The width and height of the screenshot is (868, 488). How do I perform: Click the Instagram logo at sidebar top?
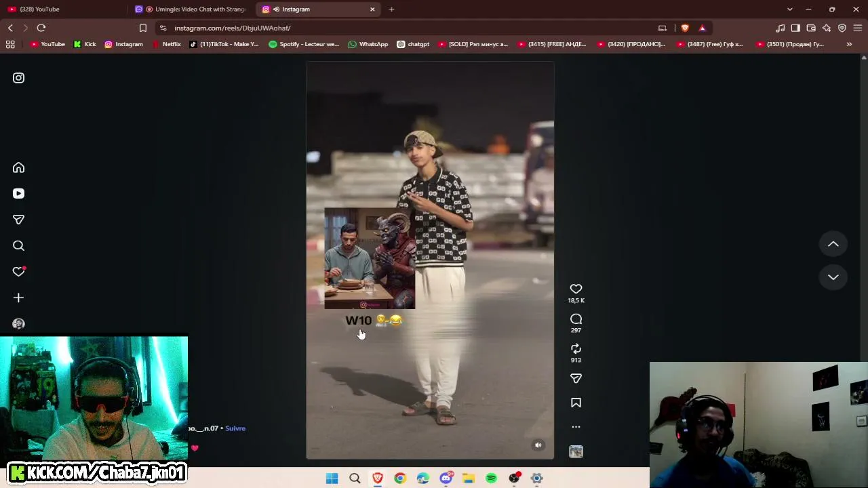point(18,78)
